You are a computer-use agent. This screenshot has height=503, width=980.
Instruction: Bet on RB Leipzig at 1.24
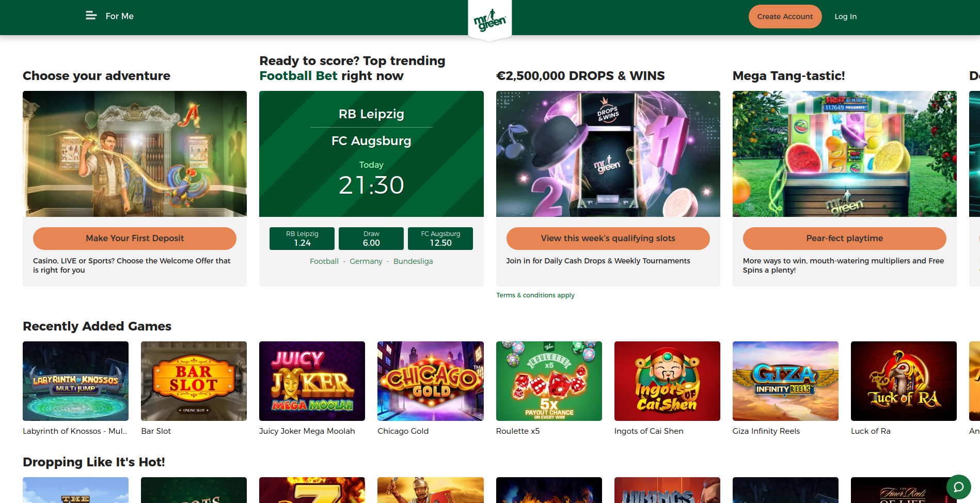tap(302, 239)
